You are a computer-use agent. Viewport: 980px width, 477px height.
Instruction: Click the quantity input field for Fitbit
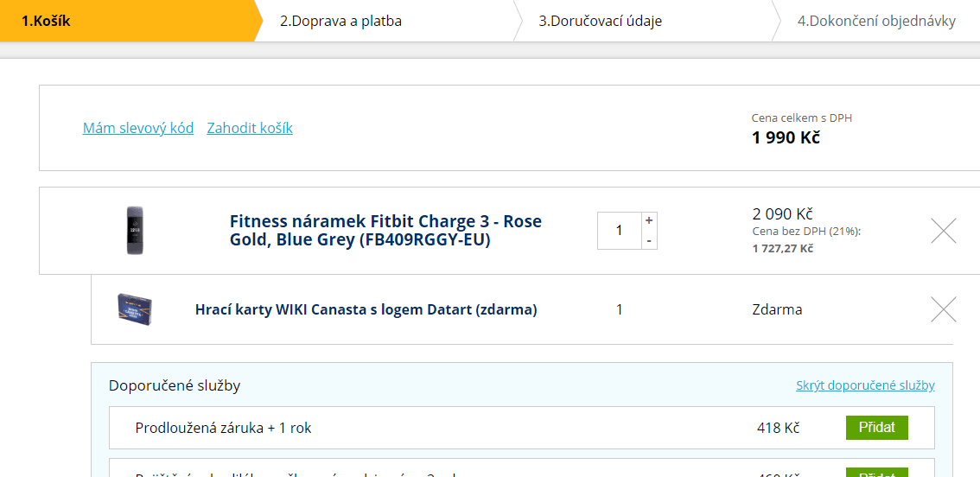tap(619, 231)
